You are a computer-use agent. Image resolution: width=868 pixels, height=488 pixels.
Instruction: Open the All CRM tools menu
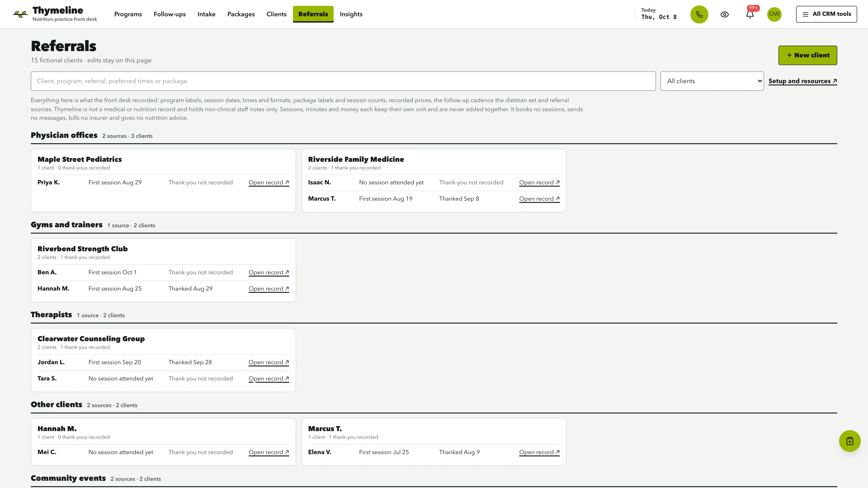pyautogui.click(x=826, y=14)
